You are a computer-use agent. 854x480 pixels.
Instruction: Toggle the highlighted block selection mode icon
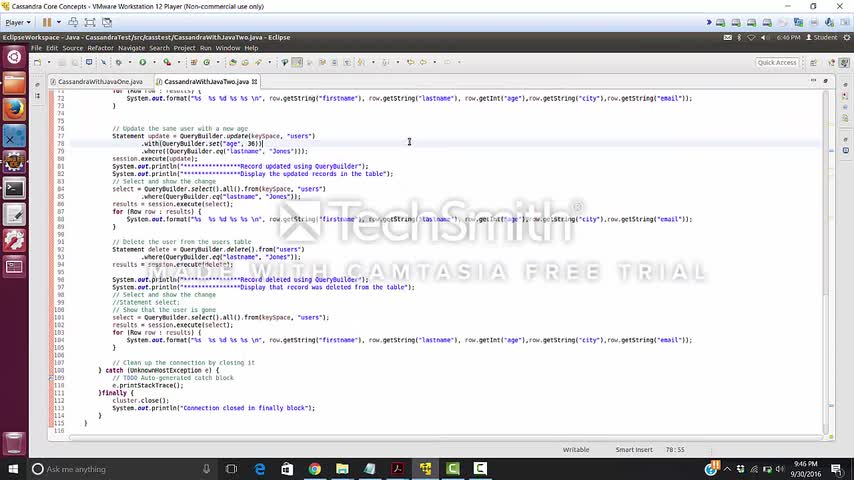[297, 63]
